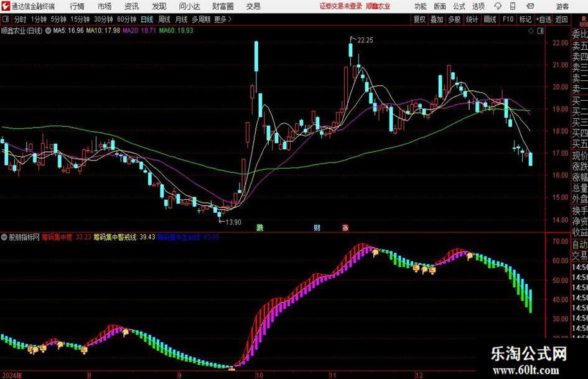The height and width of the screenshot is (379, 588).
Task: Open the headset customer service icon
Action: (498, 6)
